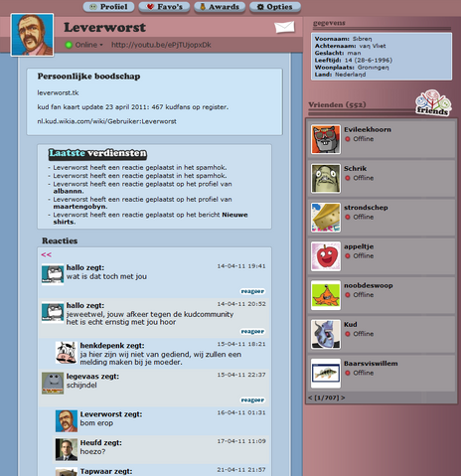Screen dimensions: 461x476
Task: Click the envelope message icon
Action: (x=284, y=27)
